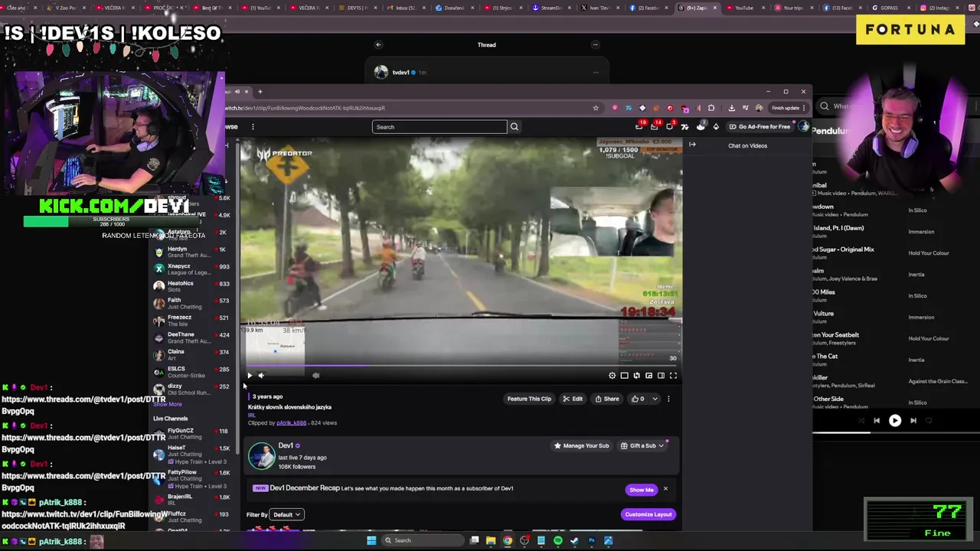The height and width of the screenshot is (551, 980).
Task: Select HeatoNcs Slots channel in sidebar
Action: point(191,286)
